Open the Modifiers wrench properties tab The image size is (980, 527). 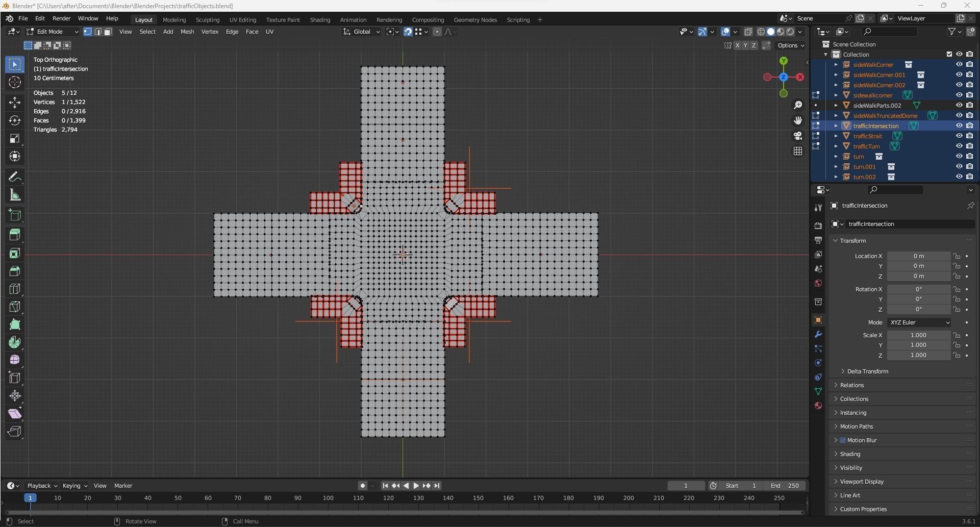pyautogui.click(x=818, y=334)
